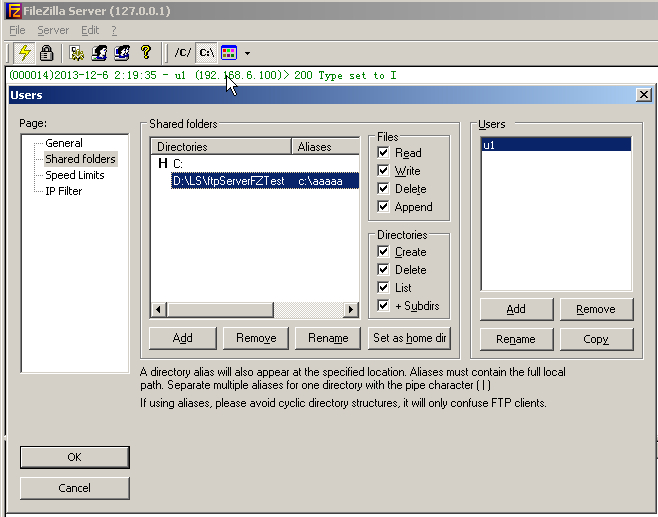
Task: Open the Edit menu
Action: click(x=90, y=30)
